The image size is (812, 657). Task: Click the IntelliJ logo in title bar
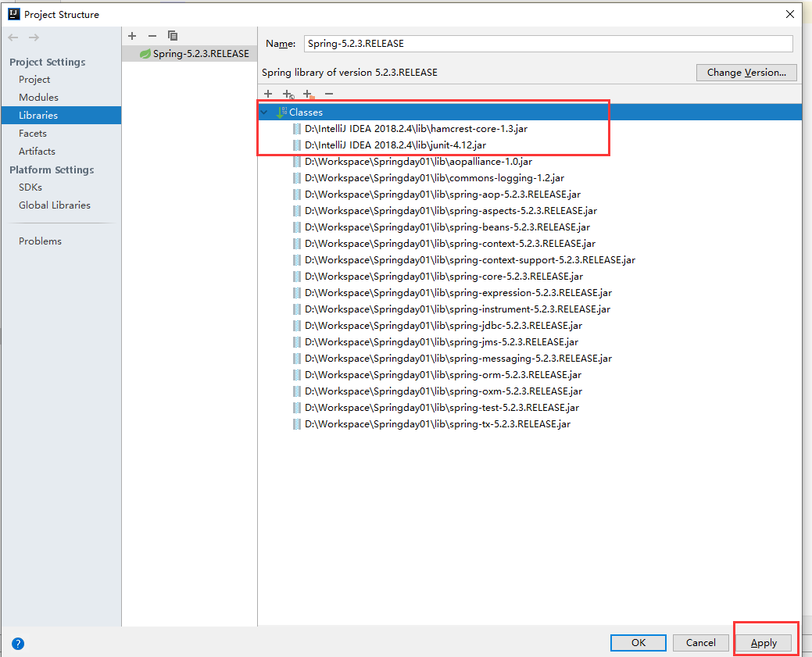tap(14, 14)
